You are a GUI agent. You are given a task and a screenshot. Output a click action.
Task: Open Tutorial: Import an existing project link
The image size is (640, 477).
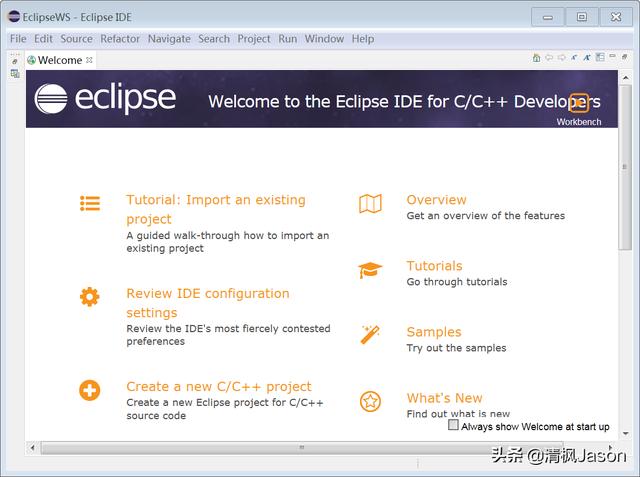(216, 209)
